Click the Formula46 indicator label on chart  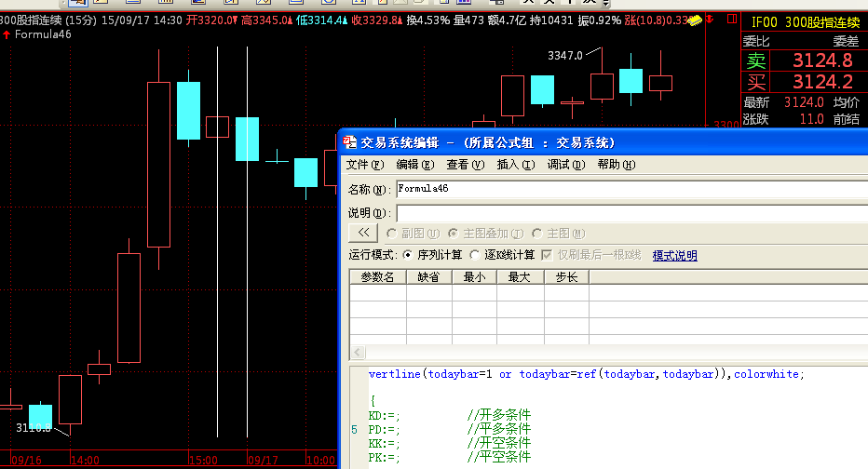(43, 34)
